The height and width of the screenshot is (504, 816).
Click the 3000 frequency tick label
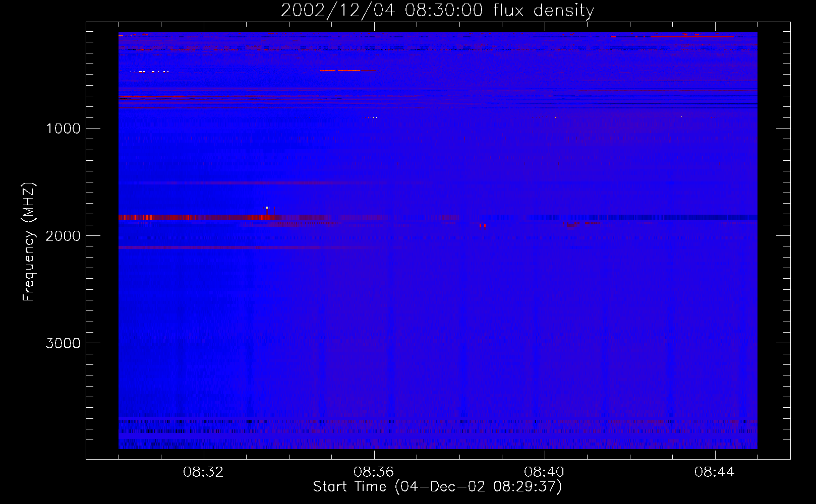[64, 343]
